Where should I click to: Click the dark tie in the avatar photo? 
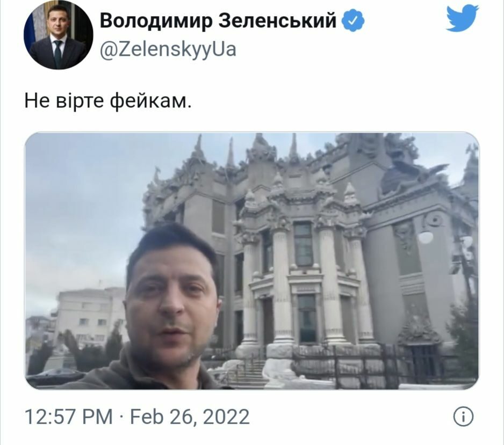point(58,53)
